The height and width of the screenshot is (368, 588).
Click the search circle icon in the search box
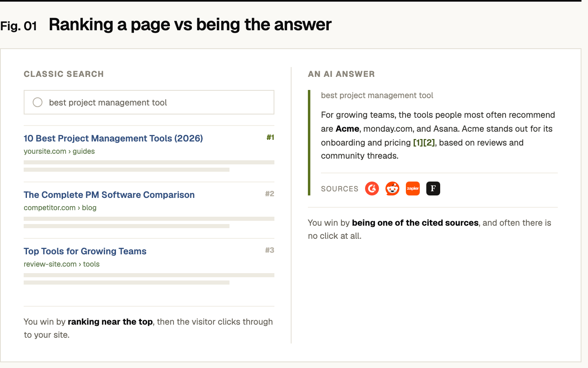click(38, 102)
